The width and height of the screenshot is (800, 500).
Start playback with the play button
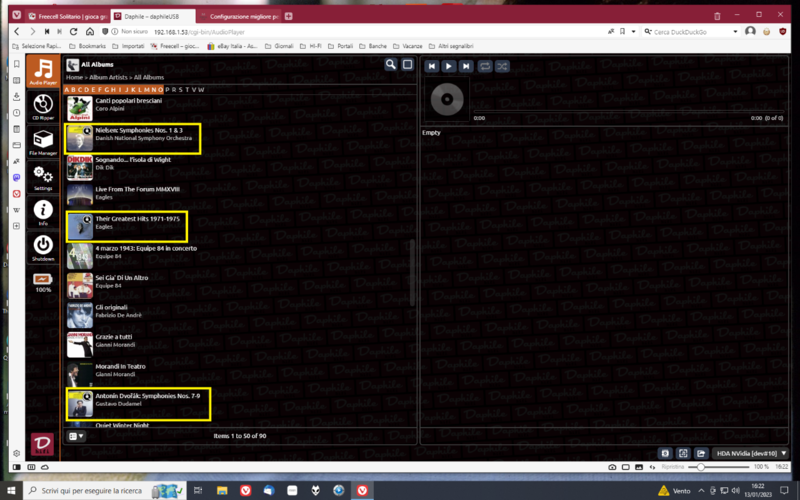click(x=449, y=66)
